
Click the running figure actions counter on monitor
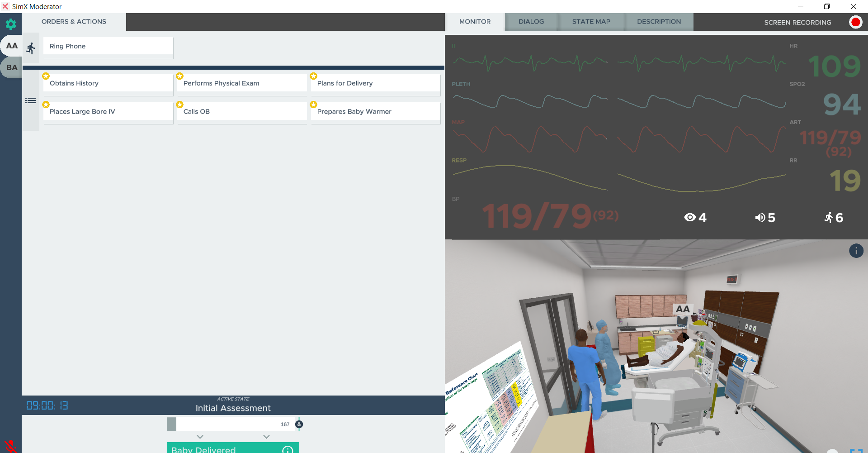(x=833, y=218)
